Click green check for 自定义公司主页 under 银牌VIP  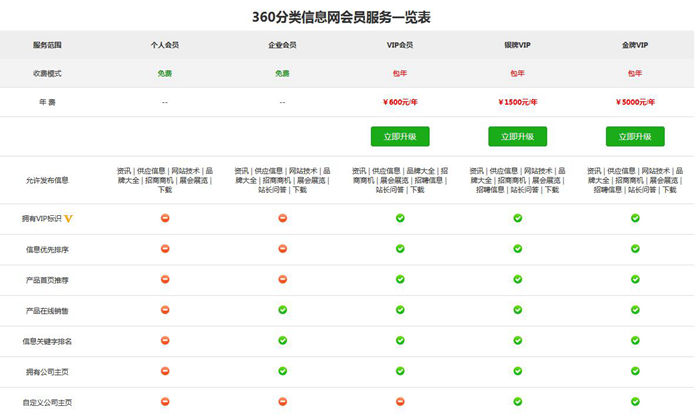click(x=517, y=401)
